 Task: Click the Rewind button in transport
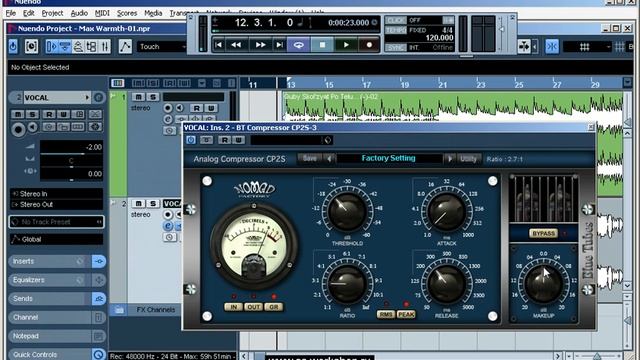click(x=236, y=45)
